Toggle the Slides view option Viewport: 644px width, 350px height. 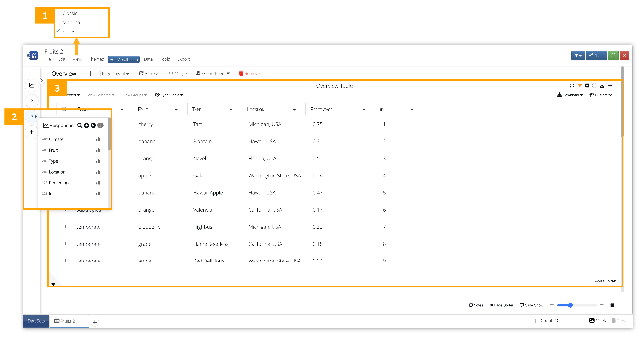coord(69,31)
